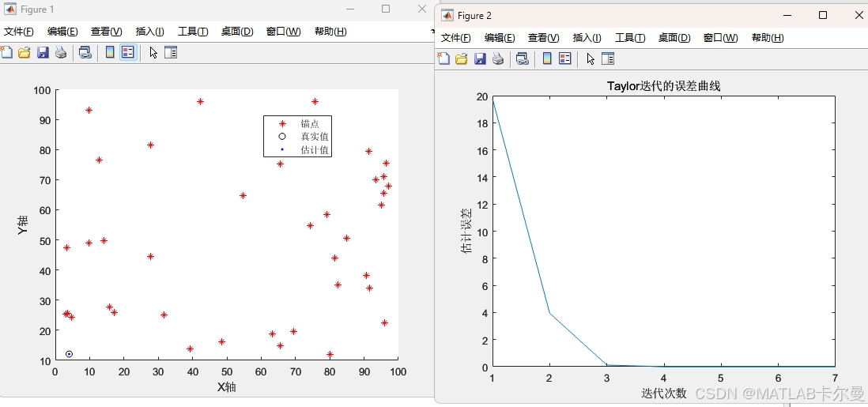This screenshot has width=868, height=407.
Task: Open 编辑(E) menu in Figure 2
Action: [x=500, y=38]
